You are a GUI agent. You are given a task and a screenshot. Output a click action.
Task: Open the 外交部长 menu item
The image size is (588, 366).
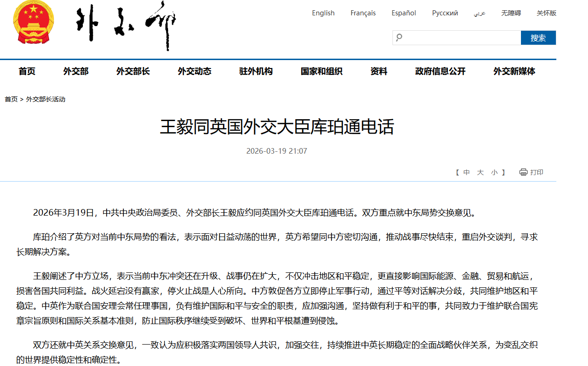tap(133, 71)
